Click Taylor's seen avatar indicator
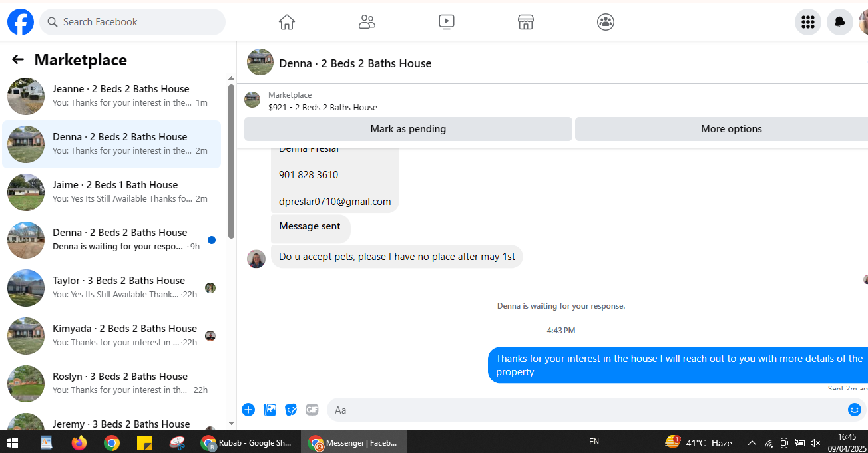868x453 pixels. coord(210,288)
